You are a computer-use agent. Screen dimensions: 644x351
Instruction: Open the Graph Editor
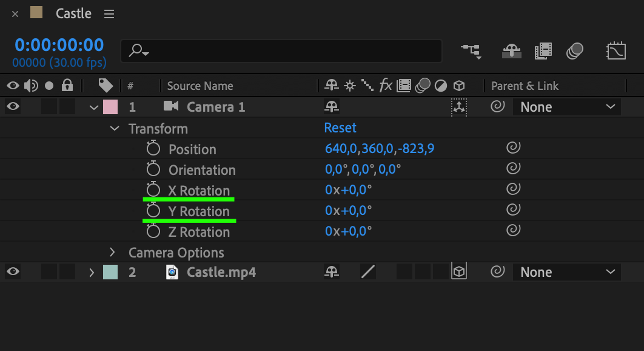[x=616, y=51]
